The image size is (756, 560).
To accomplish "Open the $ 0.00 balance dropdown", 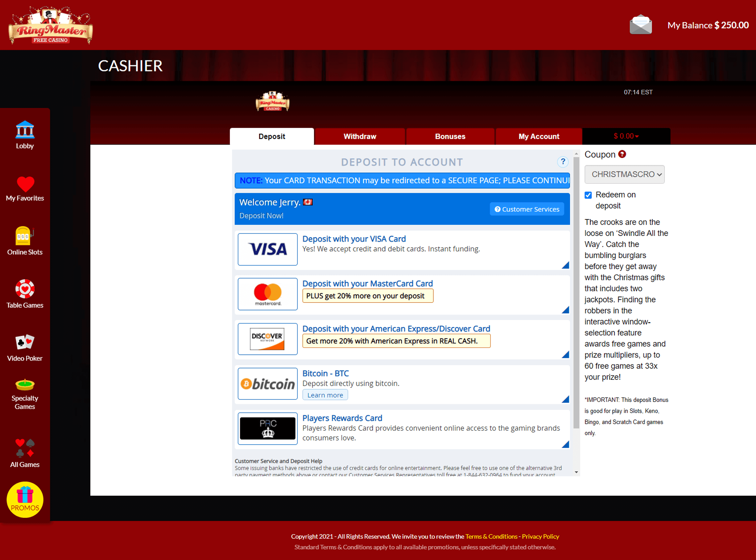I will coord(626,136).
